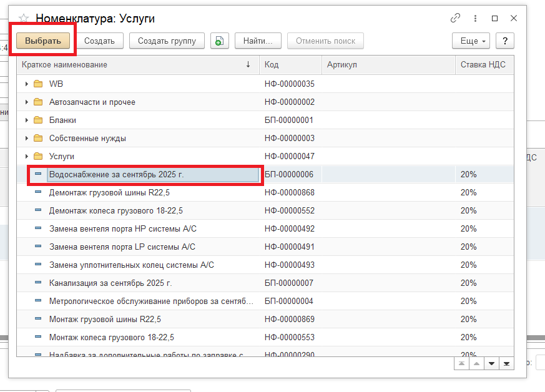Click the Создать группу button

pyautogui.click(x=167, y=41)
